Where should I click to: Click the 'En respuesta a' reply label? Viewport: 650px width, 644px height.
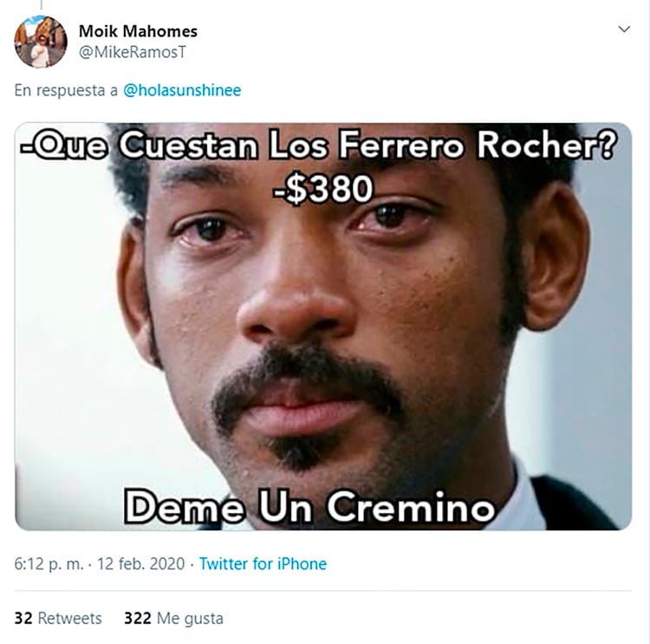pyautogui.click(x=67, y=90)
